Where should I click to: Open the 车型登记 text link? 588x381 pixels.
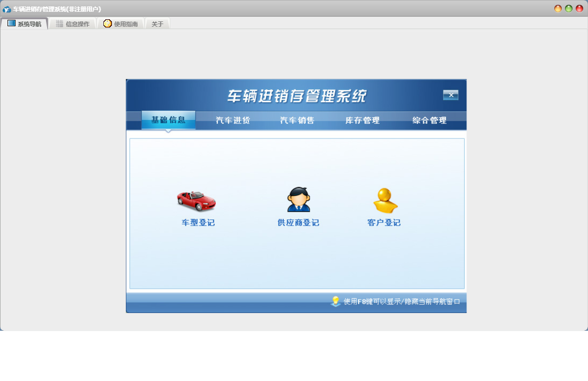click(x=198, y=223)
